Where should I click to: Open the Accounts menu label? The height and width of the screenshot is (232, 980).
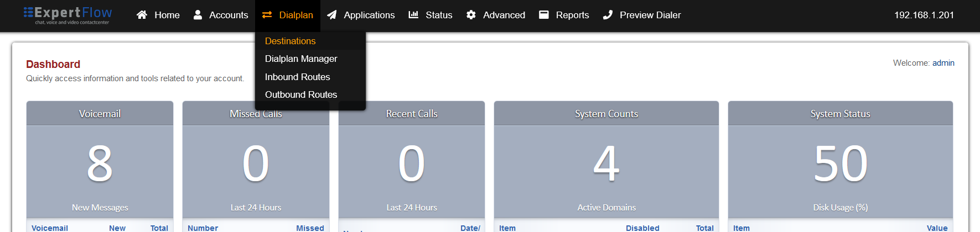[229, 15]
